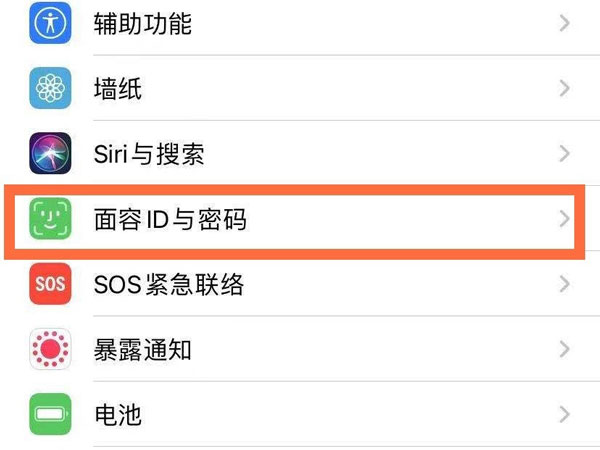
Task: Tap the Siri & Search icon
Action: (x=50, y=153)
